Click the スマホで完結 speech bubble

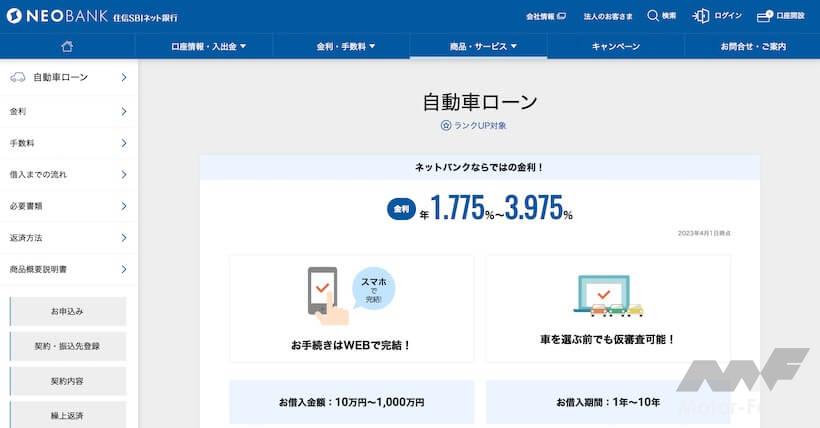pos(373,289)
